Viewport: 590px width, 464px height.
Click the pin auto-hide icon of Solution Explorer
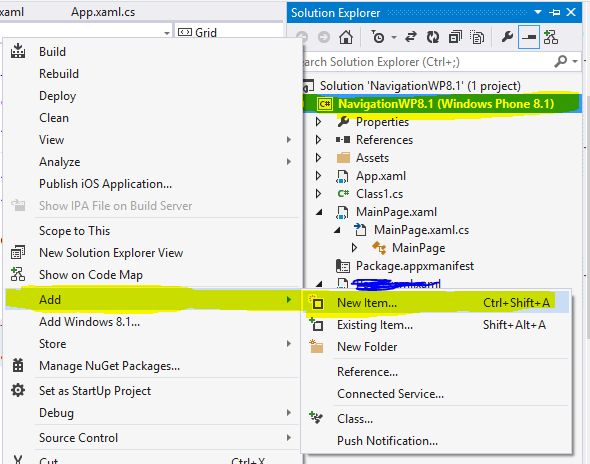555,12
